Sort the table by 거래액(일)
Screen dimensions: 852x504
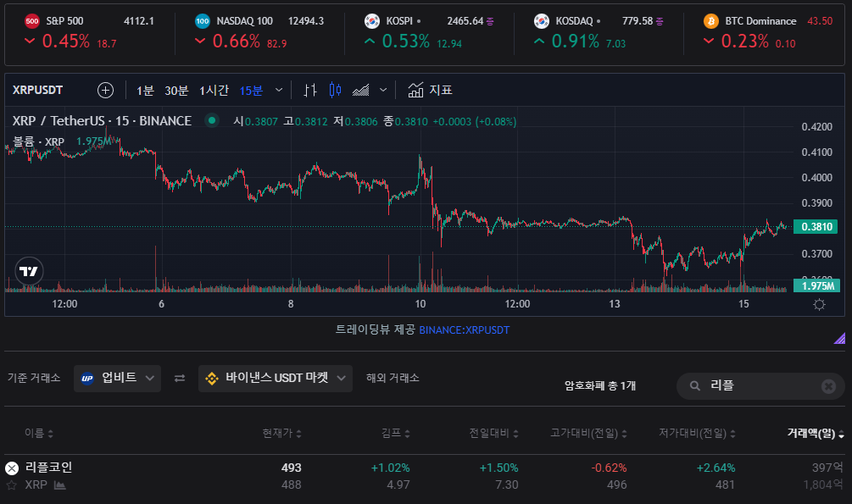(816, 434)
